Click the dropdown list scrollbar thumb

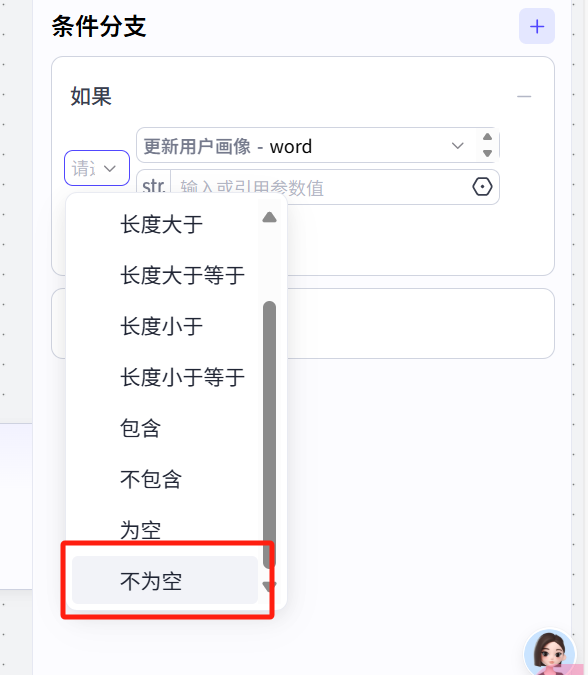point(269,435)
